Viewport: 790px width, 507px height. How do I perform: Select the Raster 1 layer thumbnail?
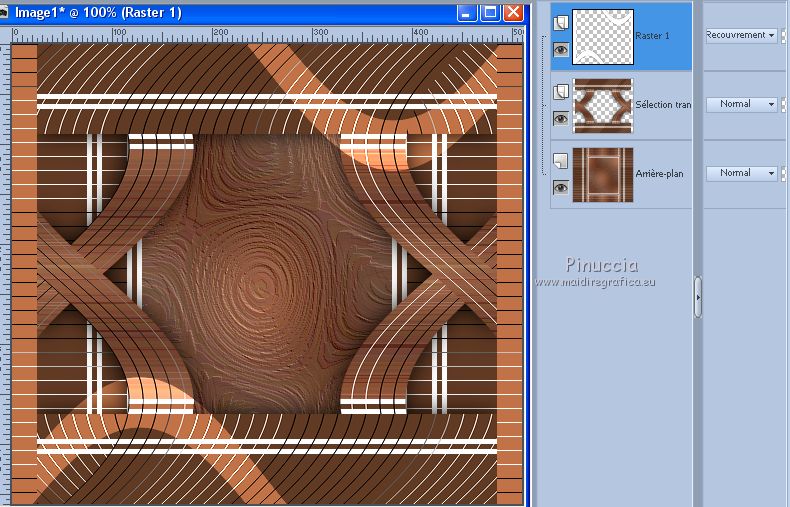[603, 37]
